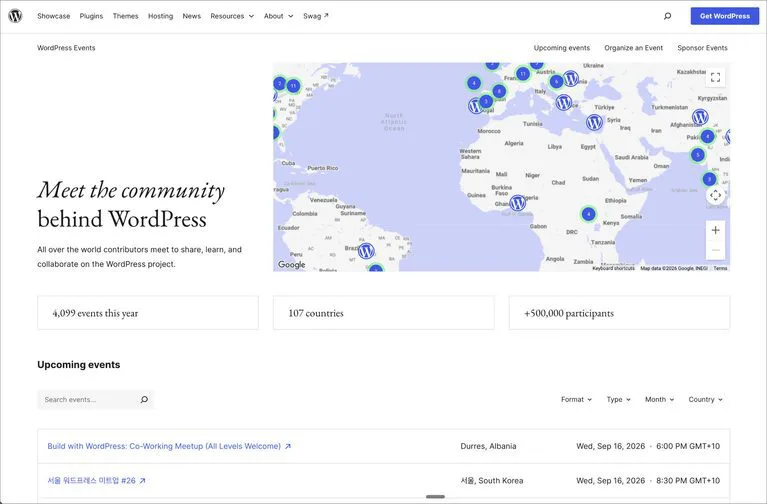The width and height of the screenshot is (767, 504).
Task: Click the WordPress marker near Ghana
Action: point(518,202)
